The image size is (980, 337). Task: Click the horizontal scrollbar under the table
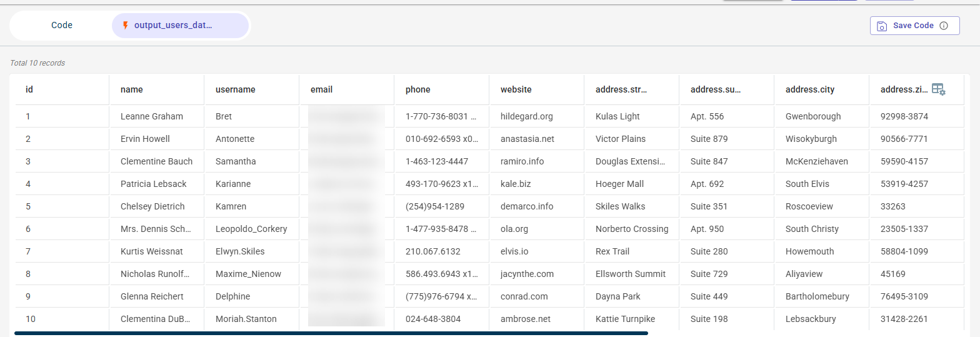coord(331,333)
